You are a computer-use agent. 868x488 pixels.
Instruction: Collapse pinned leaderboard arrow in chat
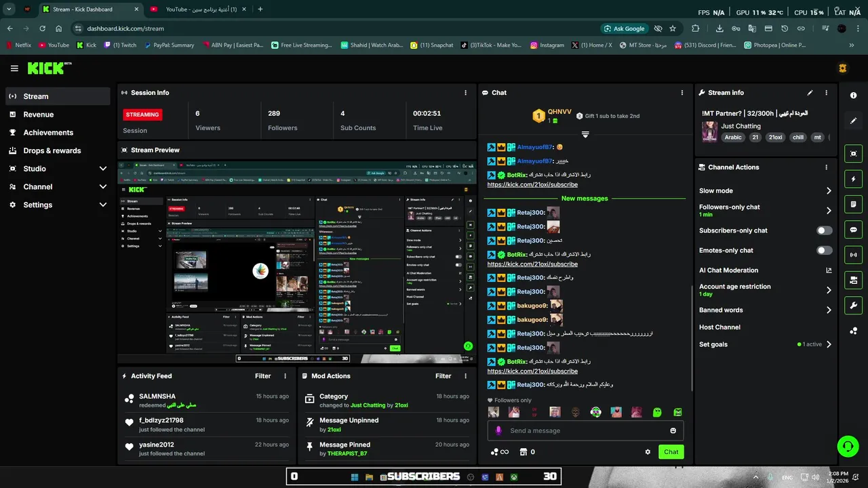pos(585,134)
